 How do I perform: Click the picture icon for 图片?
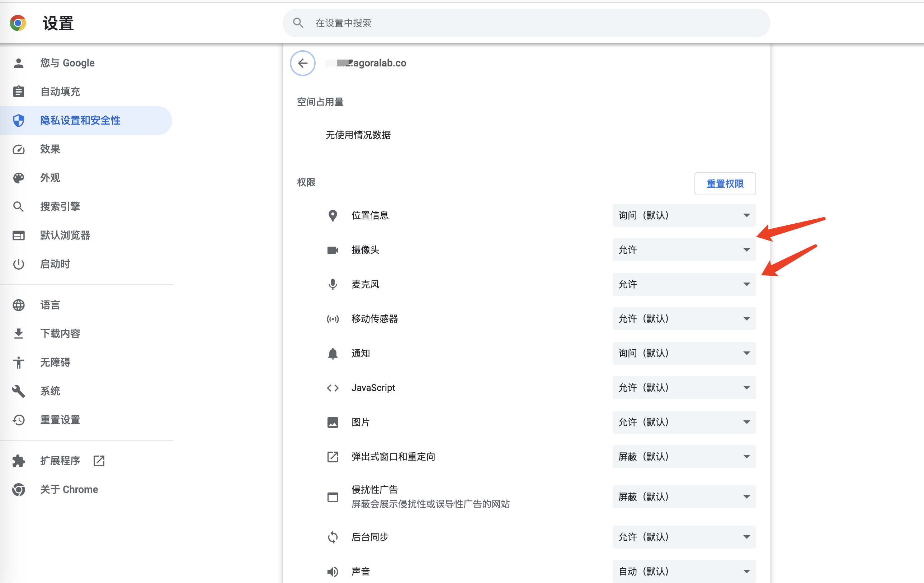[333, 423]
